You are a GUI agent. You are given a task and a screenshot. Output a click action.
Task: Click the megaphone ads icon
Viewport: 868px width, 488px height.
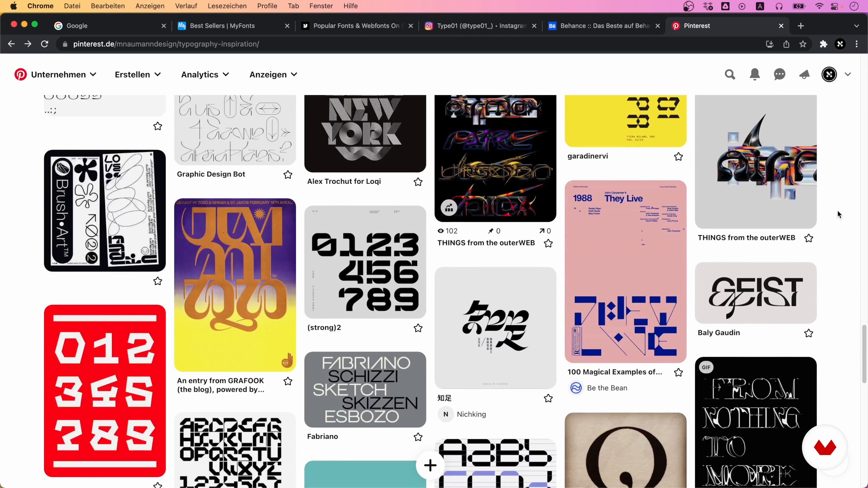point(804,74)
